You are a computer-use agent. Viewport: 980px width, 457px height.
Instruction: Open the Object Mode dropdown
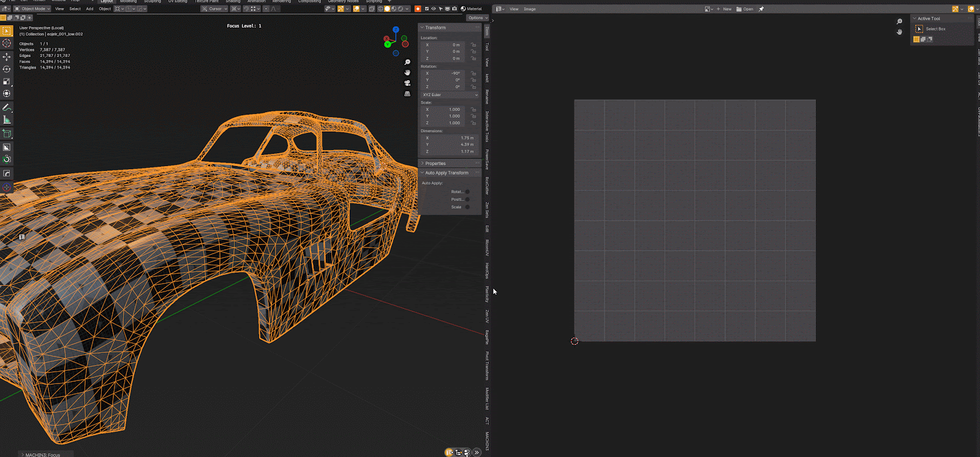pos(33,9)
